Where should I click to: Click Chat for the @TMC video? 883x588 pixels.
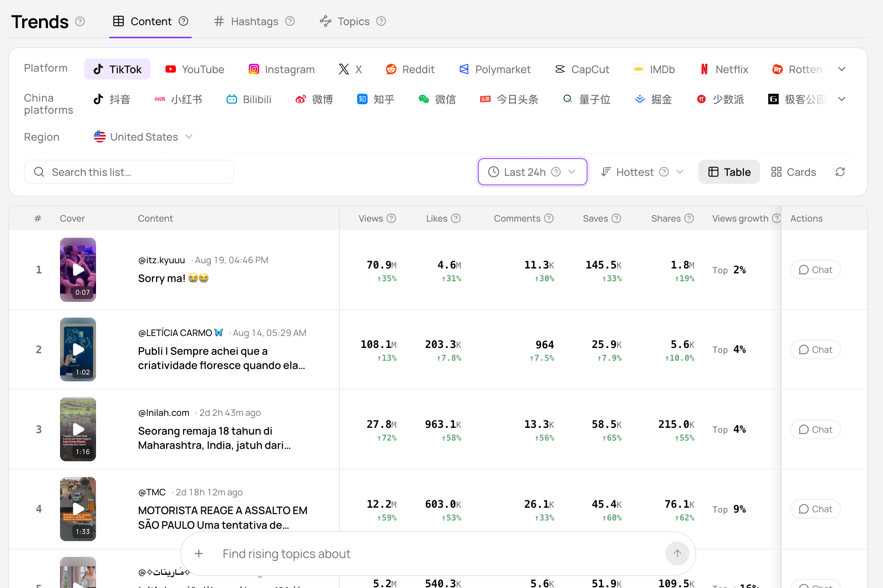click(x=815, y=509)
